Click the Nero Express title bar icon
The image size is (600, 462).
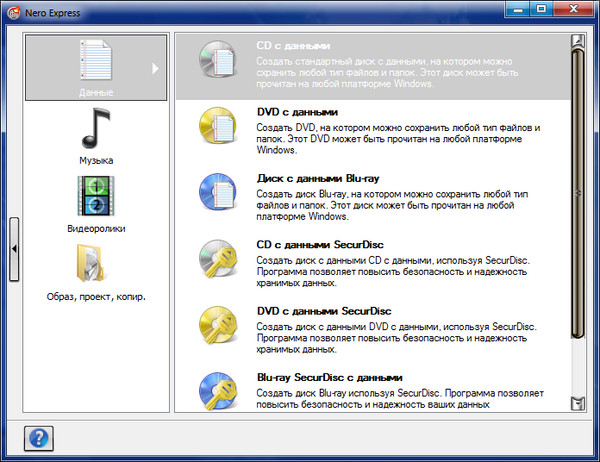[x=13, y=10]
